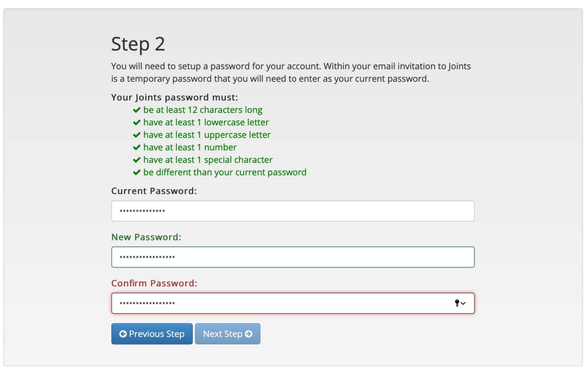Viewport: 588px width, 375px height.
Task: Open the password key dropdown in Confirm Password
Action: coord(460,303)
